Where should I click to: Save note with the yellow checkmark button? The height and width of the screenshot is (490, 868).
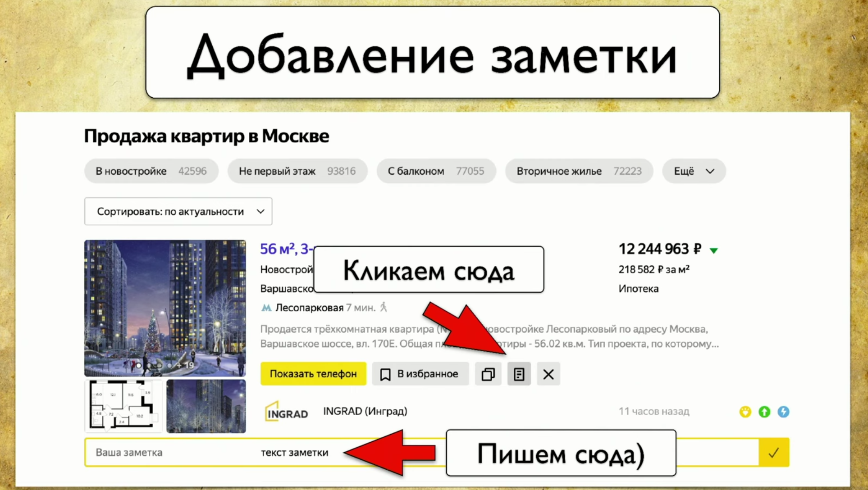(773, 453)
